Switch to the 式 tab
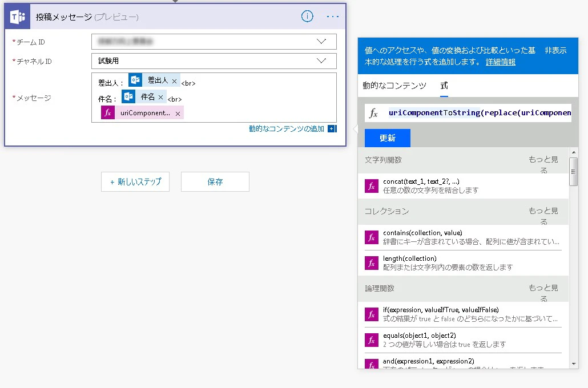The image size is (588, 388). [x=444, y=86]
